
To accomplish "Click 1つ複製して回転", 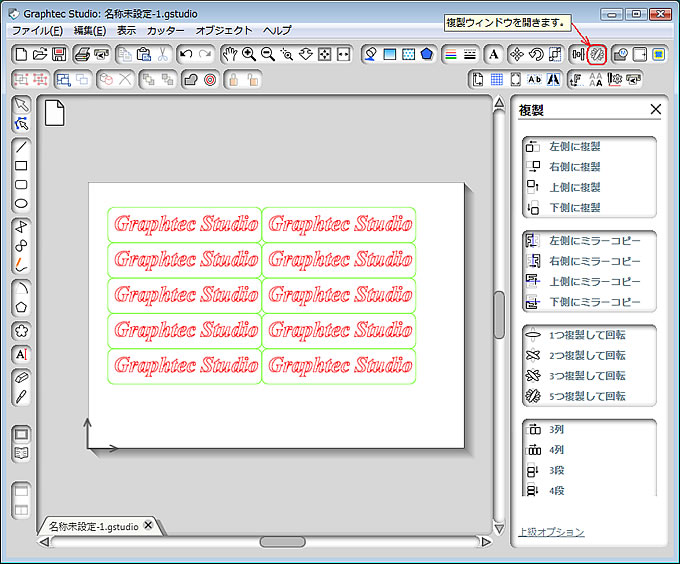I will [x=587, y=335].
